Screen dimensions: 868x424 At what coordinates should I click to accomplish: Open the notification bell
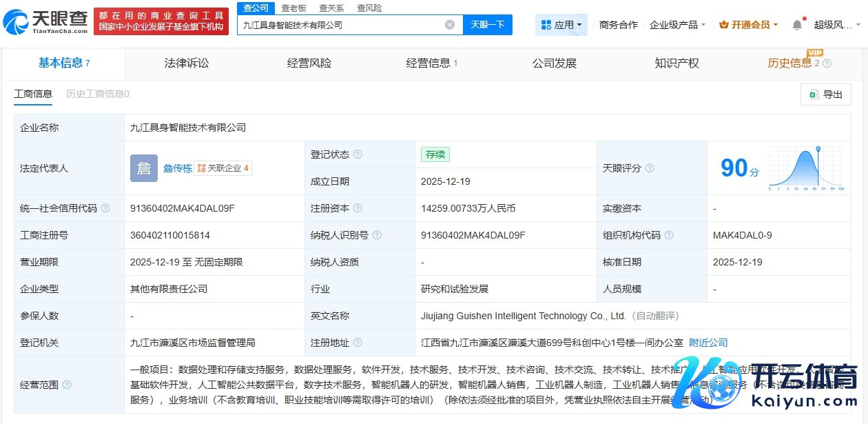tap(797, 25)
